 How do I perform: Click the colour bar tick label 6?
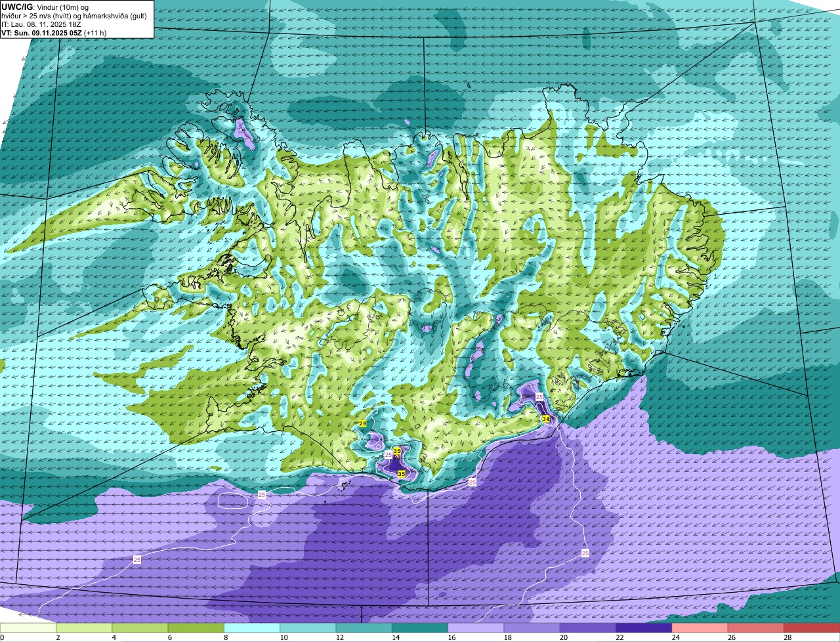pyautogui.click(x=169, y=637)
